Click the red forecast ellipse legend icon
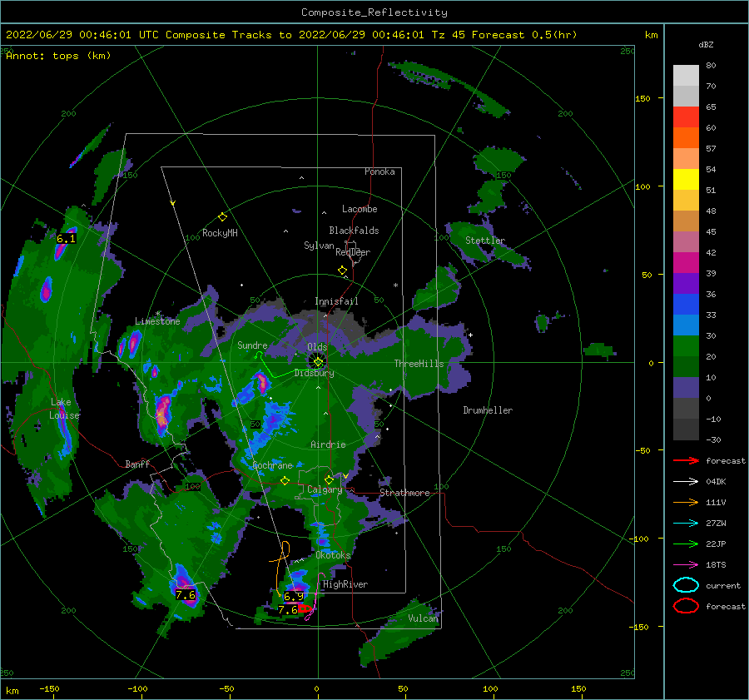 [x=687, y=606]
